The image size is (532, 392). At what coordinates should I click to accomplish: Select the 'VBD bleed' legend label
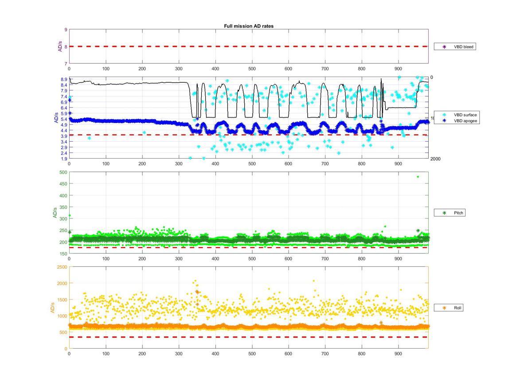pos(463,47)
